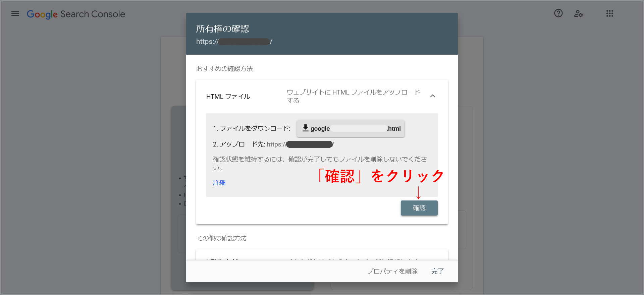The height and width of the screenshot is (295, 644).
Task: Click プロパティを削除 button
Action: tap(392, 271)
